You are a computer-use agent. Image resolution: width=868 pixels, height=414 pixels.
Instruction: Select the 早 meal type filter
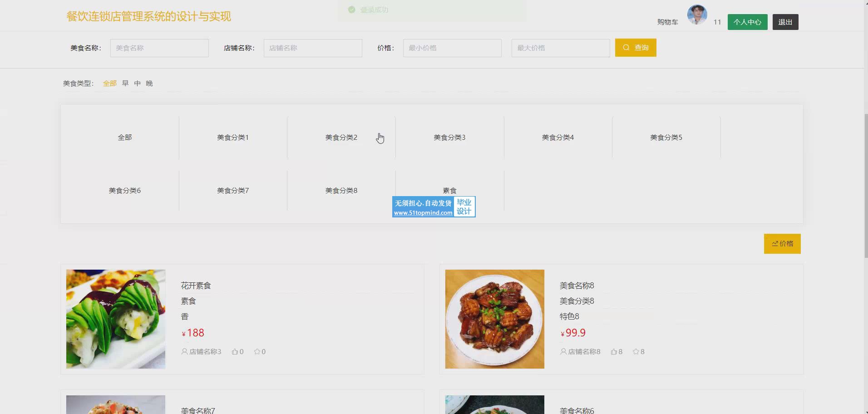pos(125,84)
